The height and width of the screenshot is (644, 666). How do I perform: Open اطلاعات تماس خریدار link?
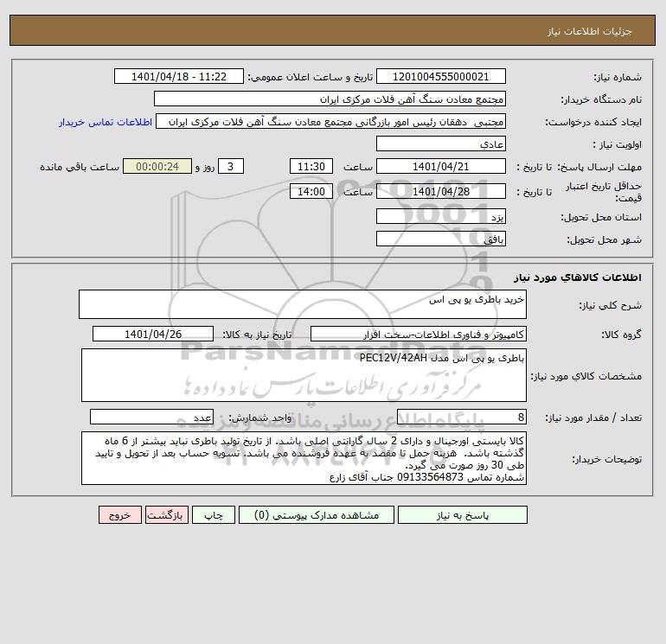106,122
